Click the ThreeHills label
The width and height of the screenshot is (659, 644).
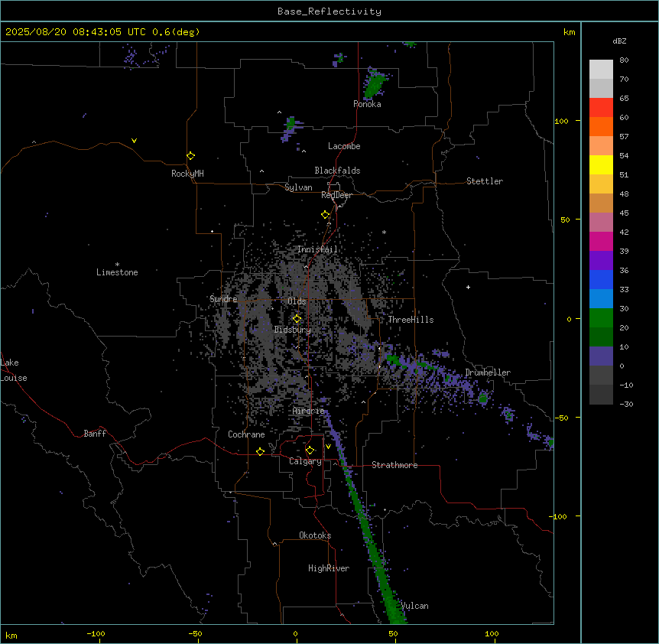pos(411,320)
